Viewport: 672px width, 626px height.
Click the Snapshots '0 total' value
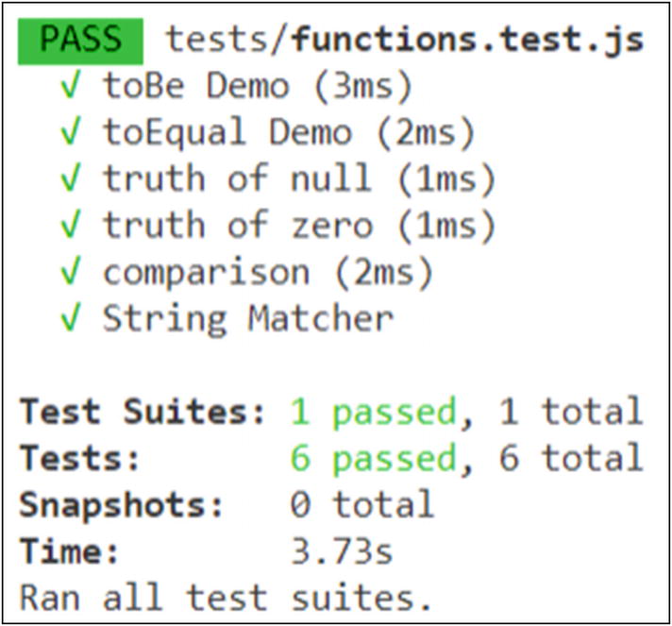(361, 504)
